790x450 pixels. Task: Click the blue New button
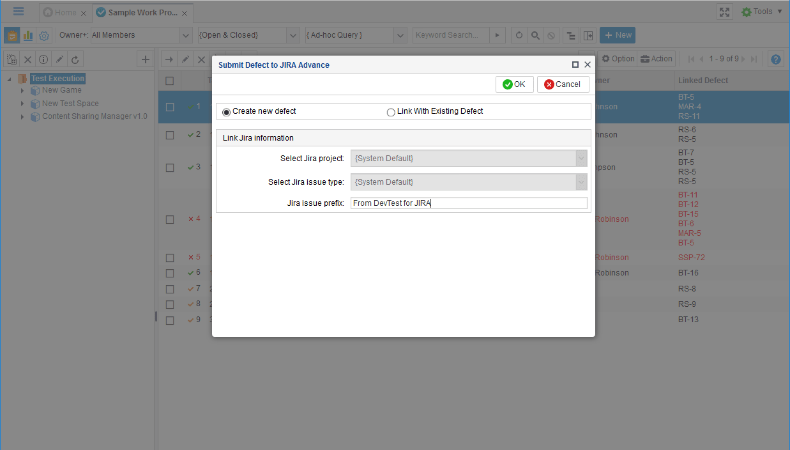point(618,35)
